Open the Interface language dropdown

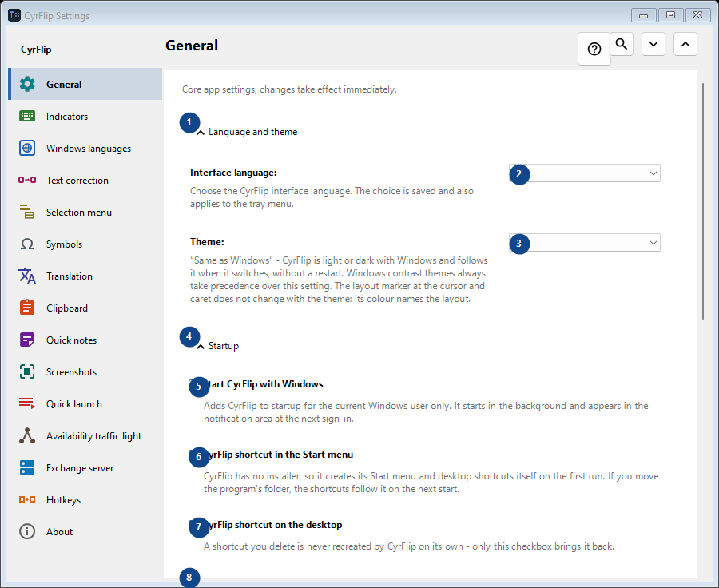point(585,173)
